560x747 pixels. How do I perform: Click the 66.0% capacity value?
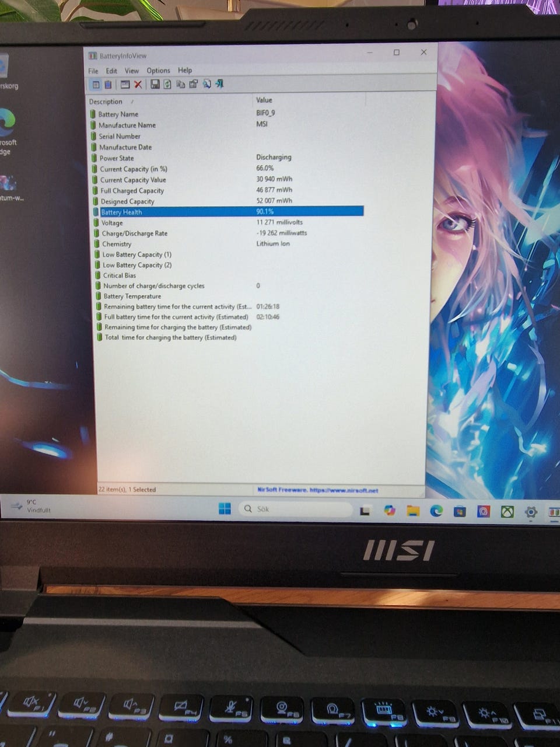tap(265, 168)
